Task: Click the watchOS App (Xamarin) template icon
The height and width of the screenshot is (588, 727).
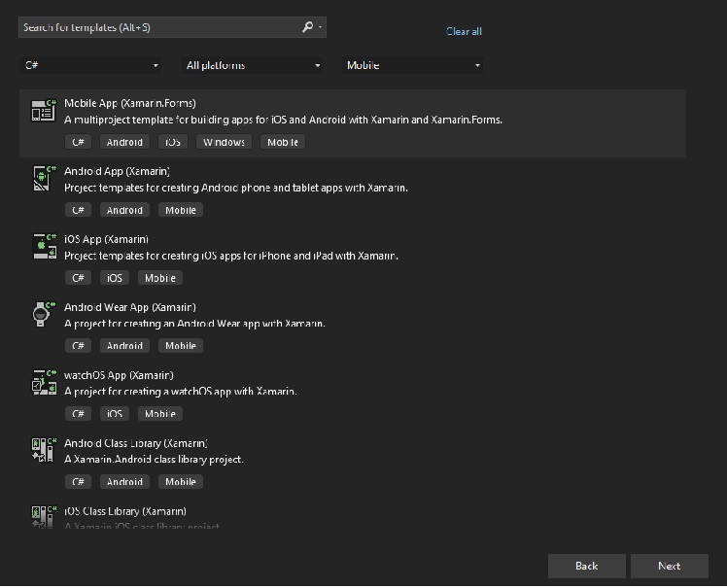Action: [43, 382]
